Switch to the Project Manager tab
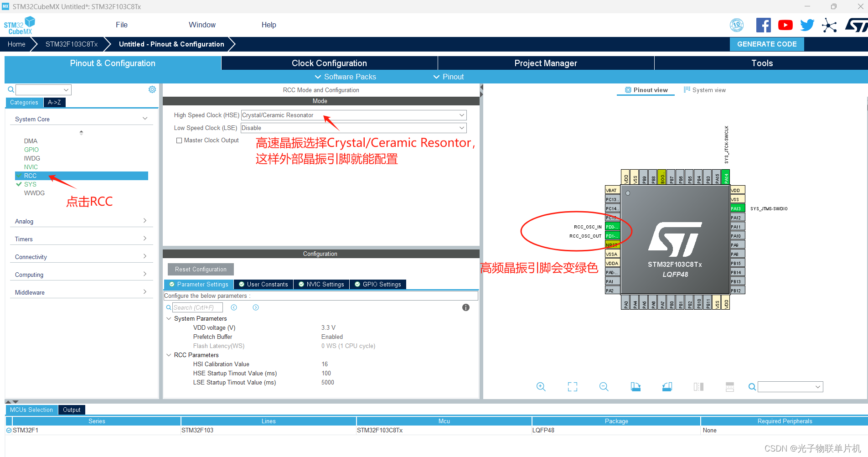Screen dimensions: 868x457 tap(546, 63)
